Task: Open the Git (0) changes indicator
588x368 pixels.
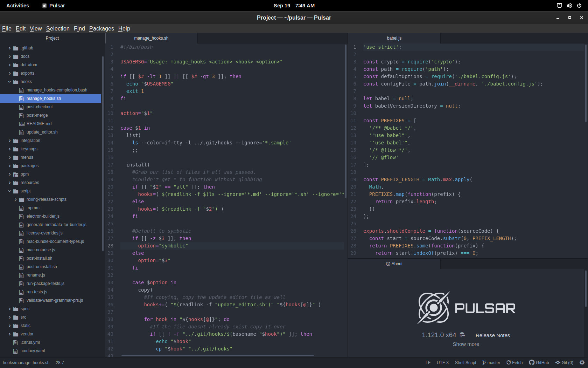Action: (564, 363)
